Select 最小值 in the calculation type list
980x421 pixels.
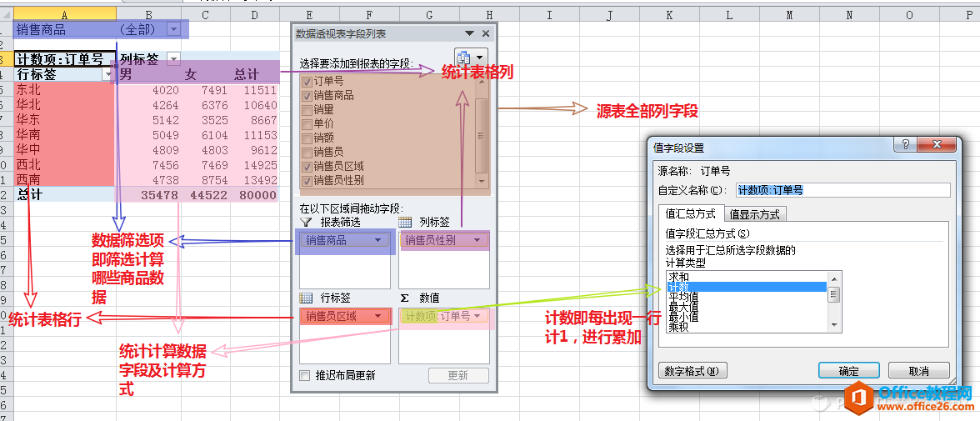click(x=747, y=317)
